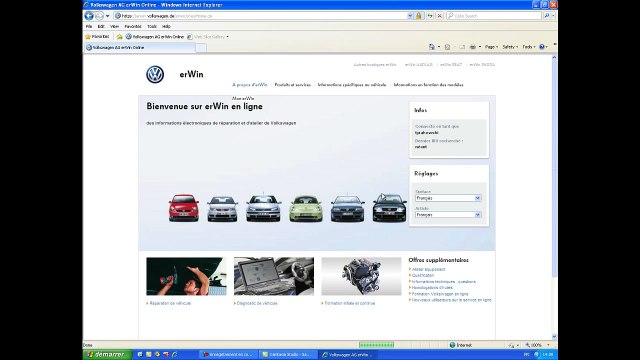
Task: Click the Help question mark icon
Action: coord(542,47)
